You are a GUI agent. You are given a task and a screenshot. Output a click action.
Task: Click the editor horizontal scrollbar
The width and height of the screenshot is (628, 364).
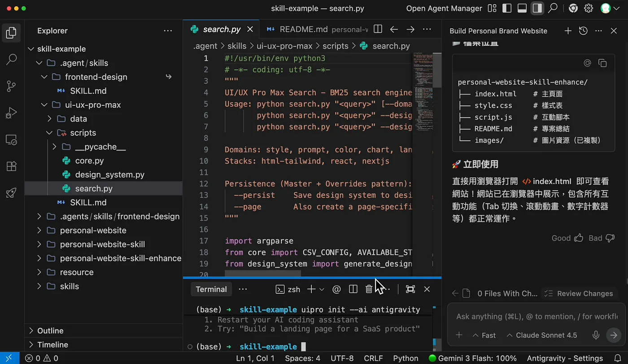pos(263,273)
